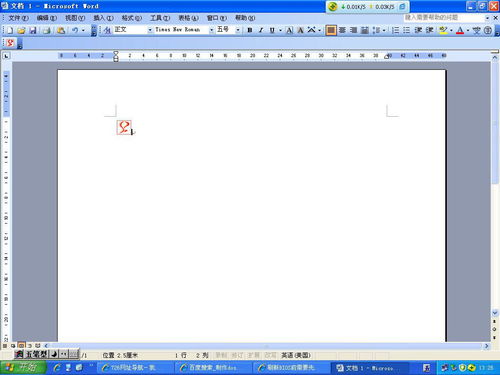
Task: Click the 开始 Start button
Action: click(x=23, y=368)
